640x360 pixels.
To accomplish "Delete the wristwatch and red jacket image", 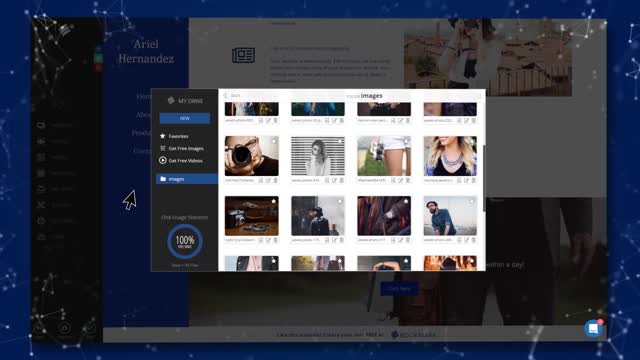I will 408,240.
